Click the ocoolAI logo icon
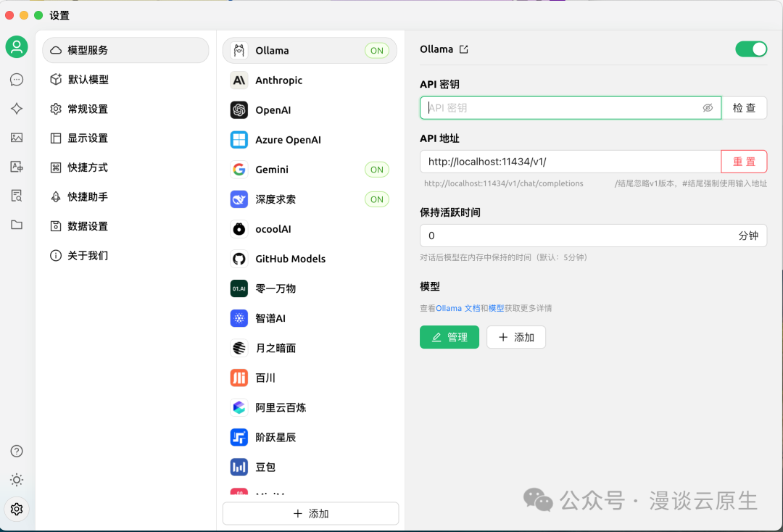 (239, 229)
